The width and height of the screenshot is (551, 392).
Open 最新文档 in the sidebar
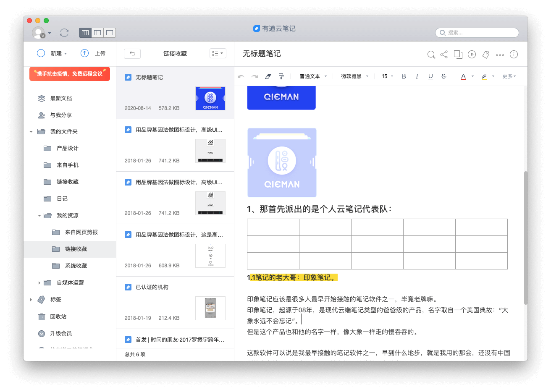point(61,98)
